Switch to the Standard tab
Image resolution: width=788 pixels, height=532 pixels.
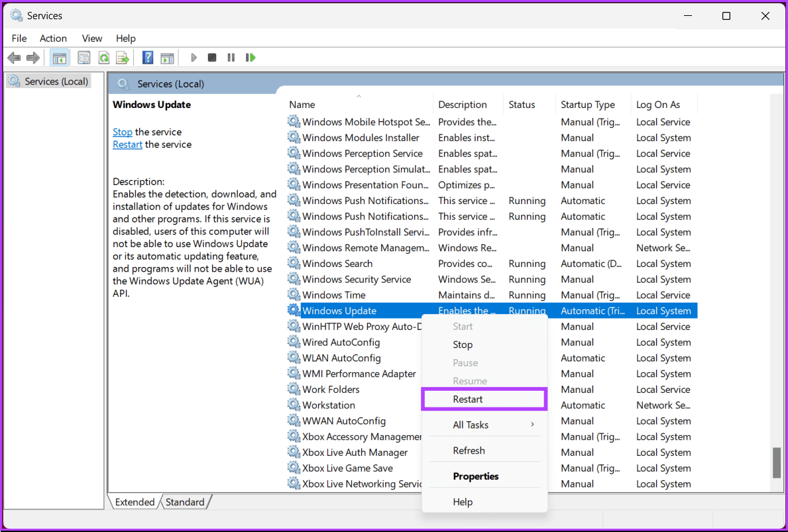(185, 502)
